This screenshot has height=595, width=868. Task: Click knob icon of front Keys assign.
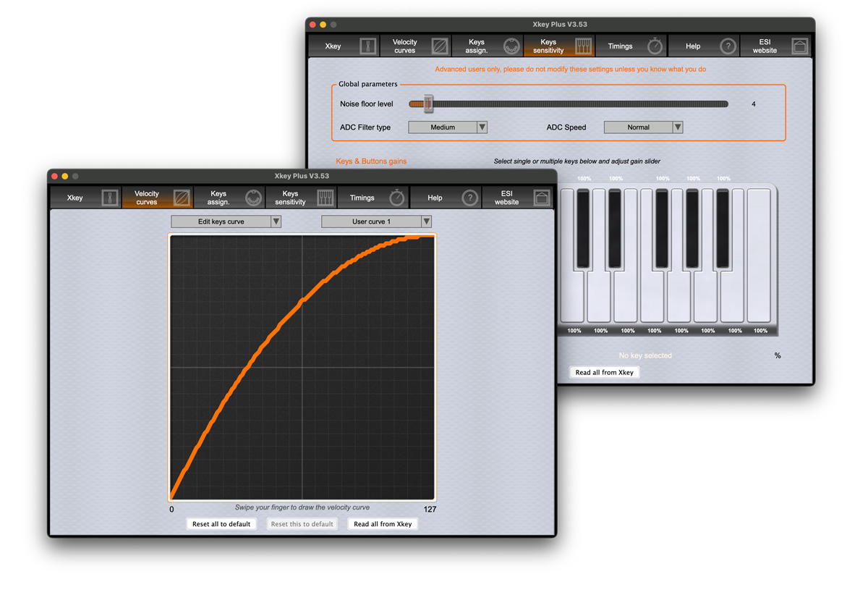(253, 198)
